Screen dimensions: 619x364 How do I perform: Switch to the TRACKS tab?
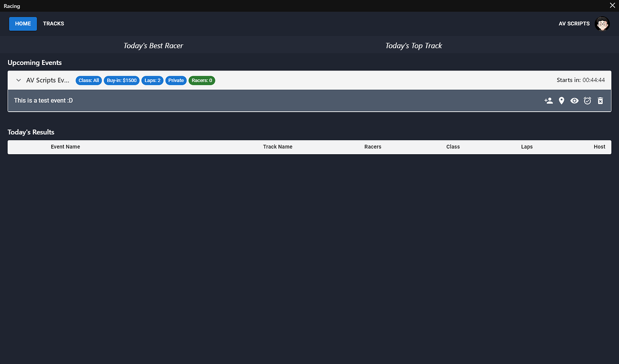tap(53, 23)
